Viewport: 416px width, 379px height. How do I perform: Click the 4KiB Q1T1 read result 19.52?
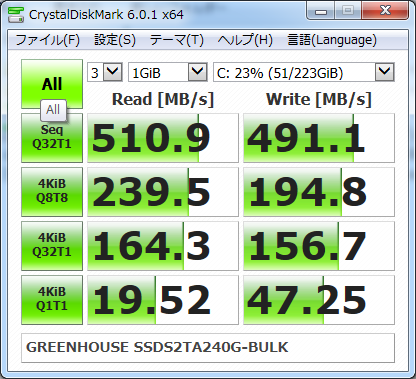(163, 300)
